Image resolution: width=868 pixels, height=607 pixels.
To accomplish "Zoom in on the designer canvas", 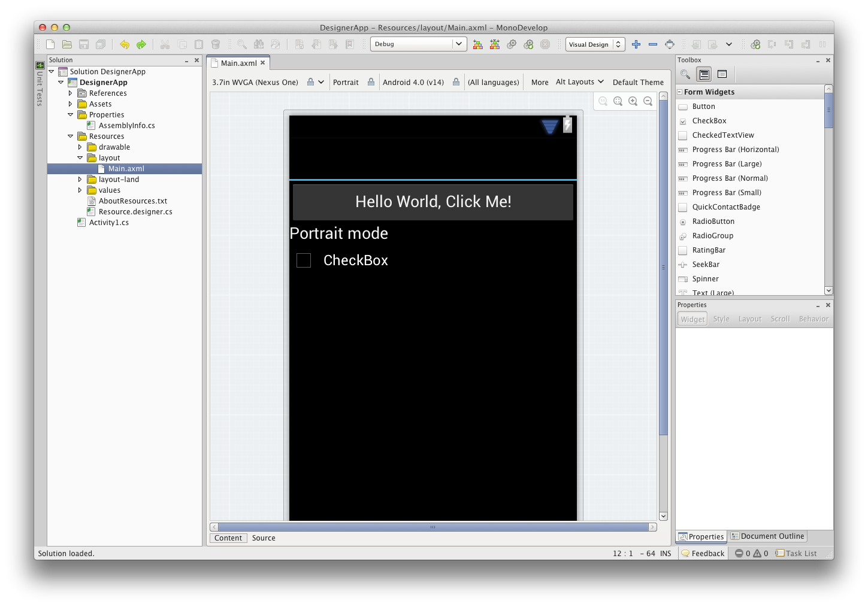I will (x=633, y=101).
